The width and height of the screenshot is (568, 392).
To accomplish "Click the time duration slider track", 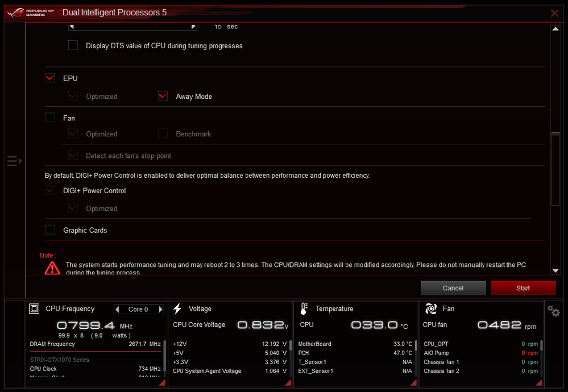I will [132, 27].
